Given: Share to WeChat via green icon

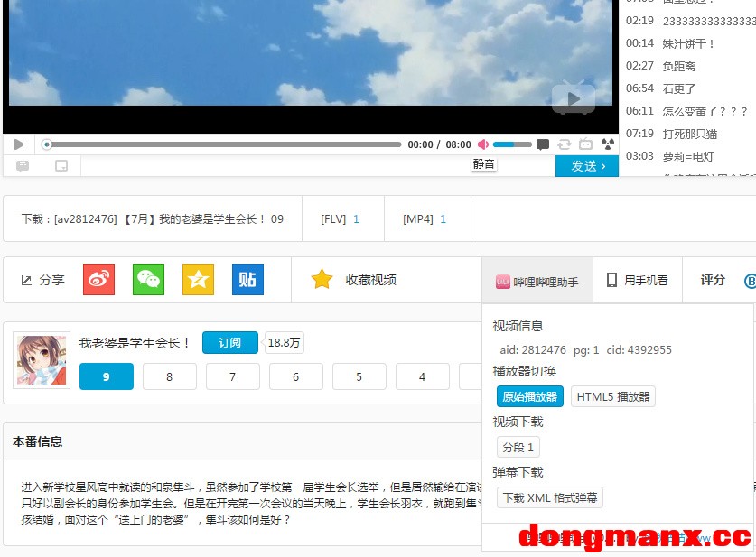Looking at the screenshot, I should pos(148,280).
